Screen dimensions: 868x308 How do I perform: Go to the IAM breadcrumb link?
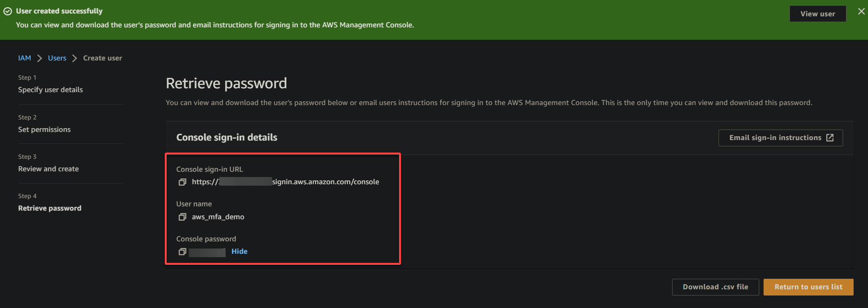click(24, 58)
